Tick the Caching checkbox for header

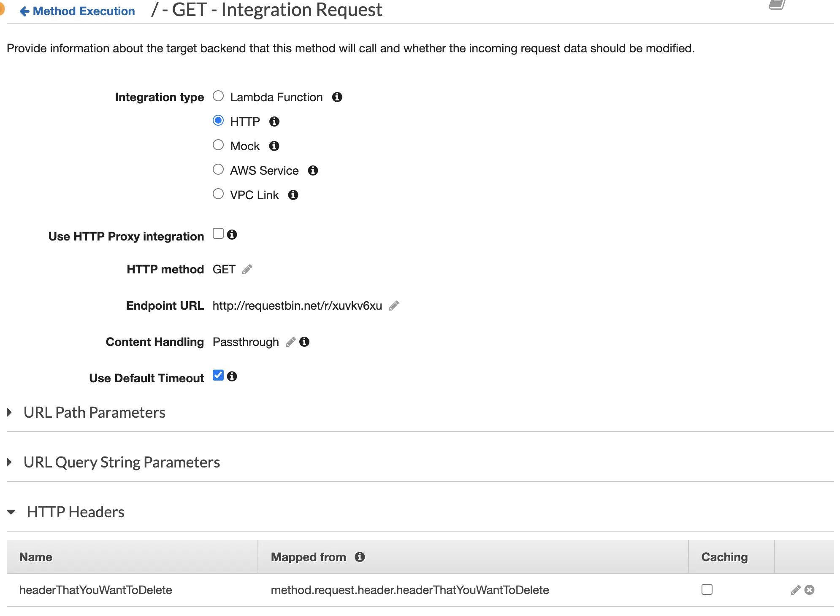[707, 589]
